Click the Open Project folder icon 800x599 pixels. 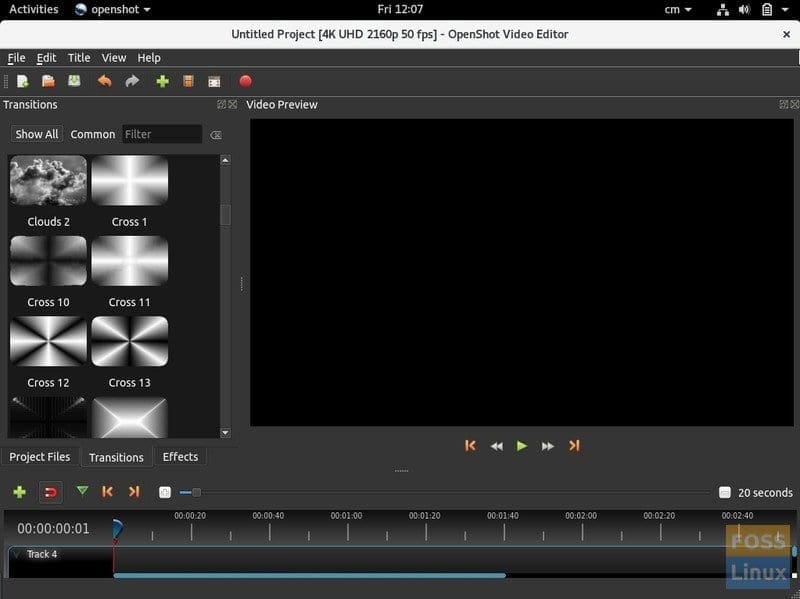[x=48, y=81]
